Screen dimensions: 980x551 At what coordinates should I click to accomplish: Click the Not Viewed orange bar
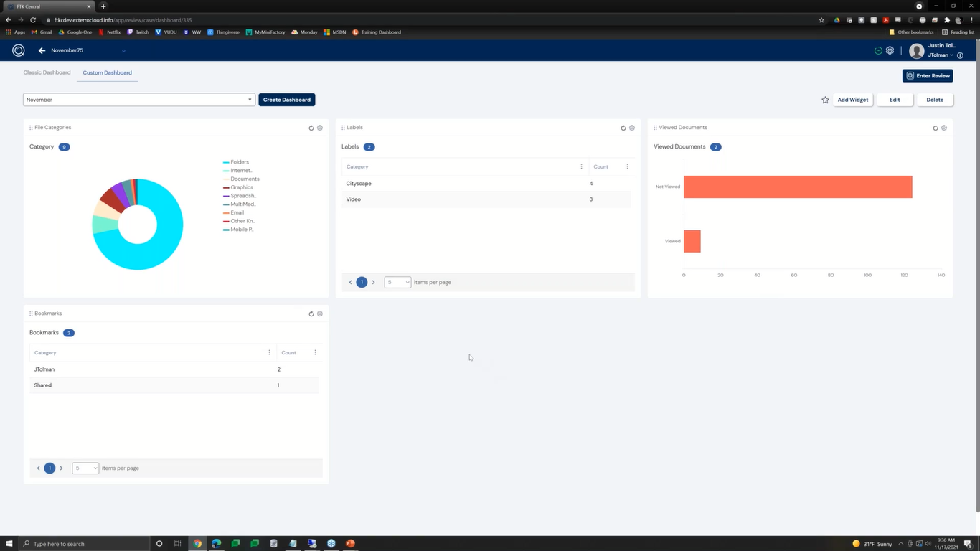coord(797,187)
